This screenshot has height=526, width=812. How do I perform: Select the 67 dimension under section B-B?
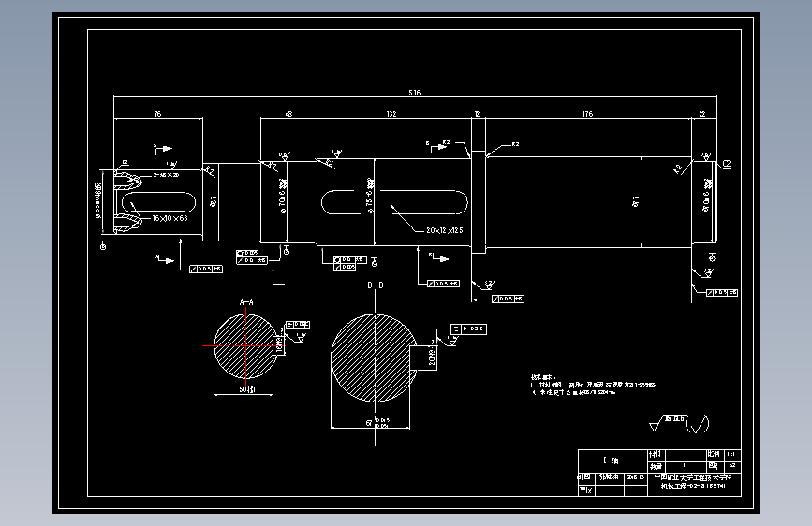click(x=377, y=423)
